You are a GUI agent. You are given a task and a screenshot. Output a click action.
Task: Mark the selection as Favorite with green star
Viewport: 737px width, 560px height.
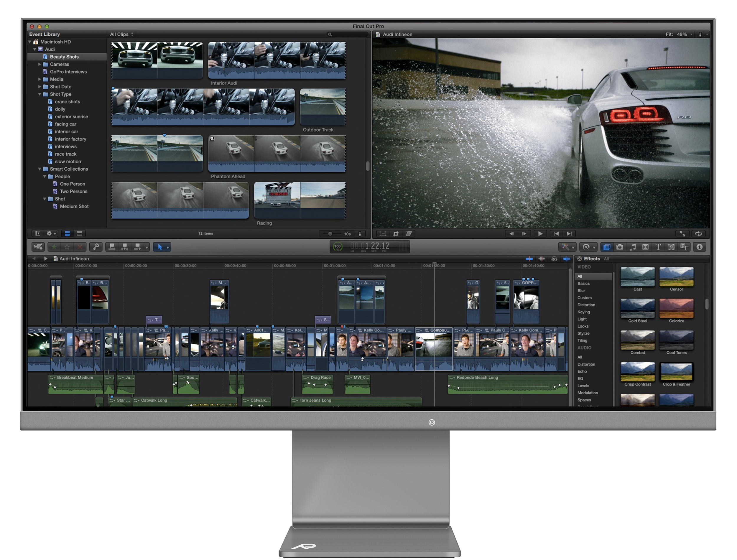coord(54,247)
